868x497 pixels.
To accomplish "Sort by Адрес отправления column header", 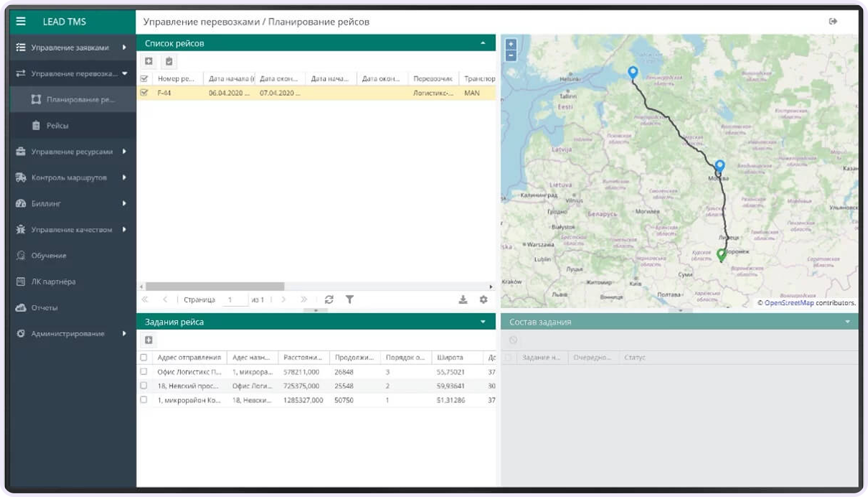I will tap(189, 357).
